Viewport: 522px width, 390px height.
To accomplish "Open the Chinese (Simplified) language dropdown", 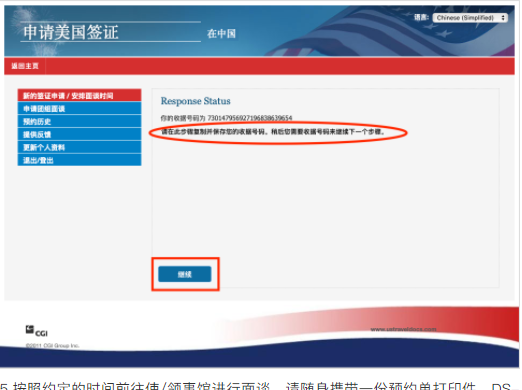I will (x=470, y=18).
